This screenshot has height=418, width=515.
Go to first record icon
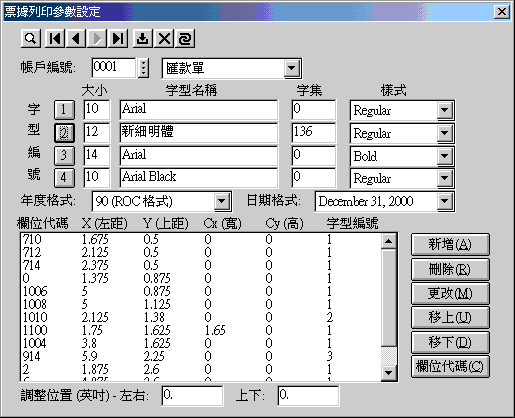point(55,39)
